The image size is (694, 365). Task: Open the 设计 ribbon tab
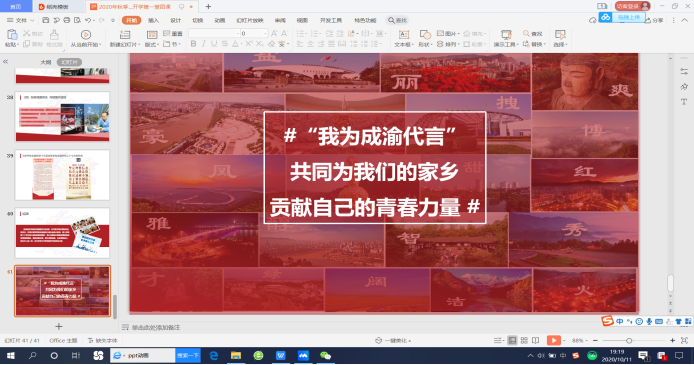(176, 20)
